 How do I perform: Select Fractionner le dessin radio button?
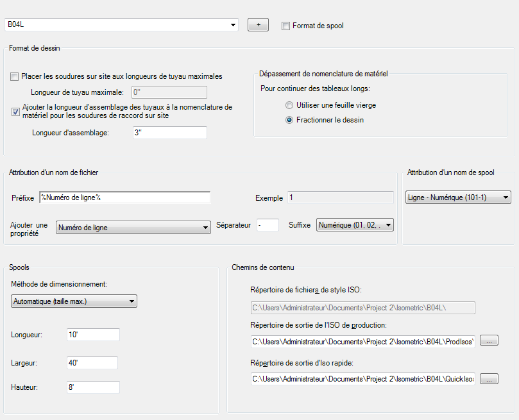pos(289,120)
